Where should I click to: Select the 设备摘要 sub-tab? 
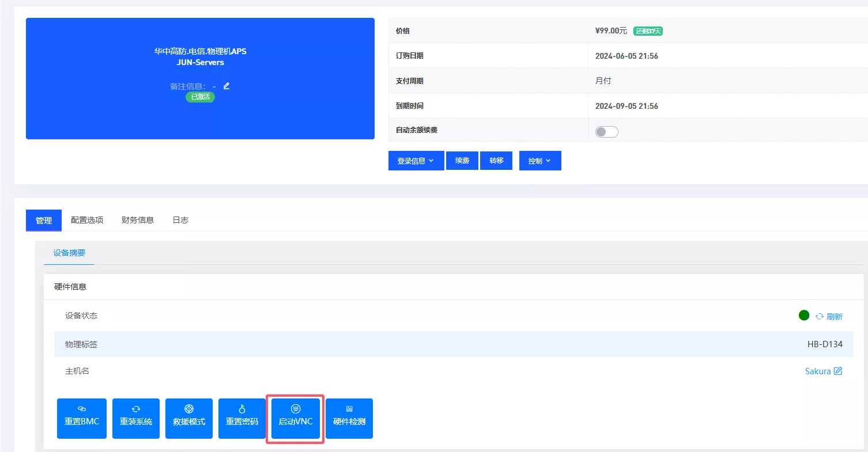click(x=69, y=253)
